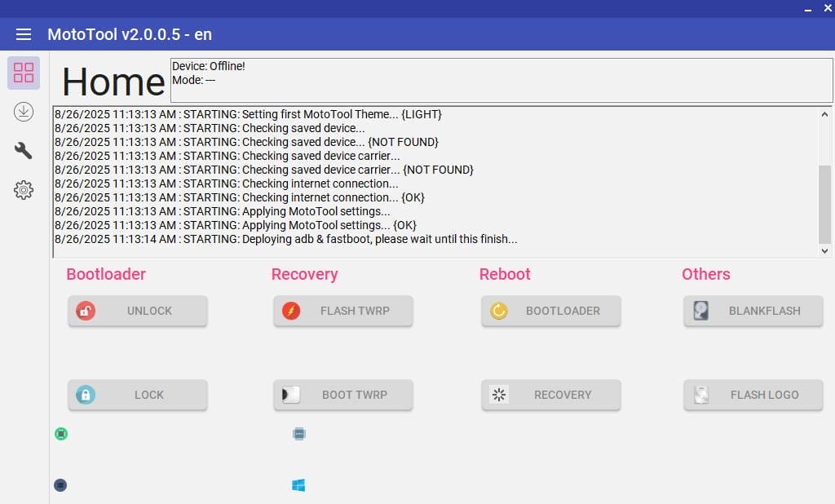Unlock the bootloader with UNLOCK button
Image resolution: width=835 pixels, height=504 pixels.
pos(137,311)
